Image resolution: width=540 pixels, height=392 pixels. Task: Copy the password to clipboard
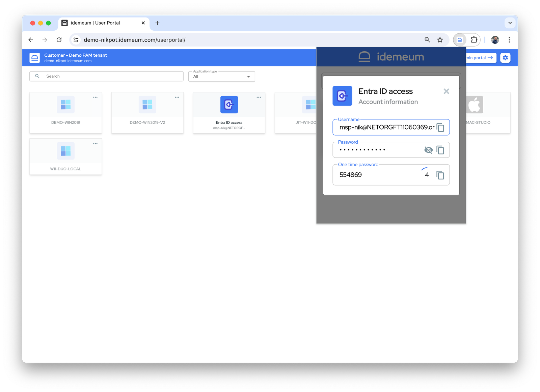tap(440, 150)
